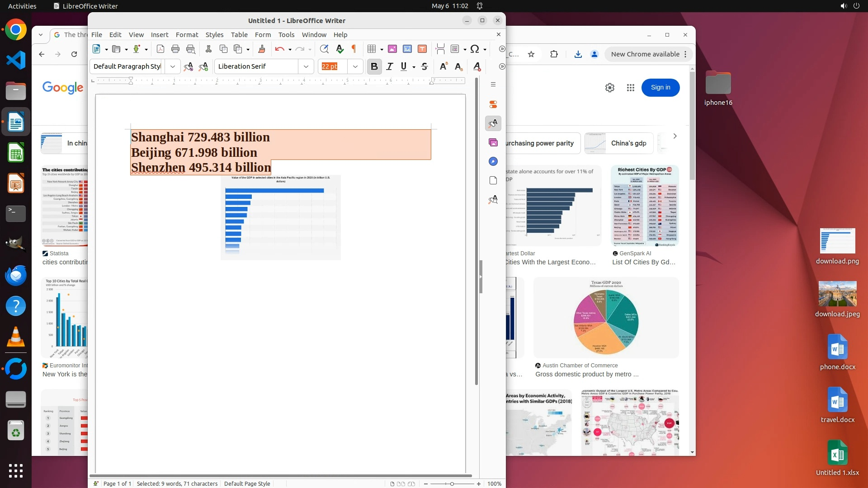Screen dimensions: 868x488
Task: Expand the paragraph style dropdown
Action: point(173,66)
